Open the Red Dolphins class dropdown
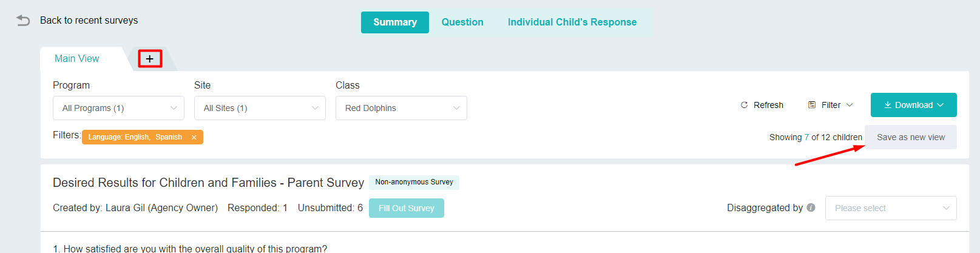 pos(401,108)
